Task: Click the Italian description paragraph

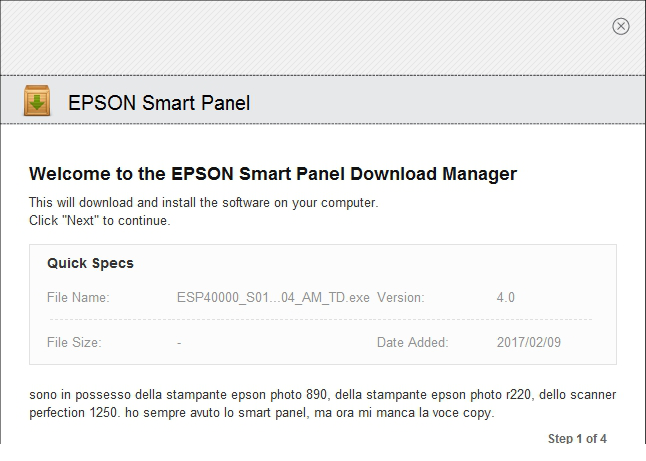Action: click(x=323, y=404)
